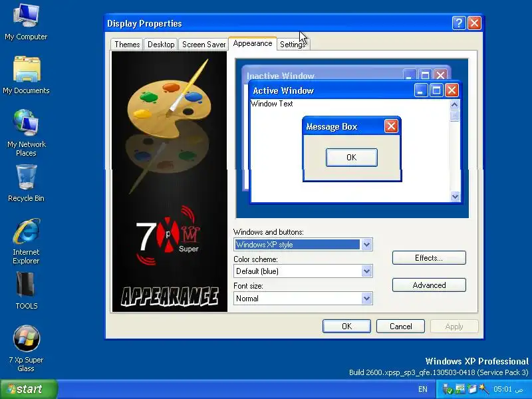Select the Recycle Bin icon
Screen dimensions: 532x399
point(26,184)
